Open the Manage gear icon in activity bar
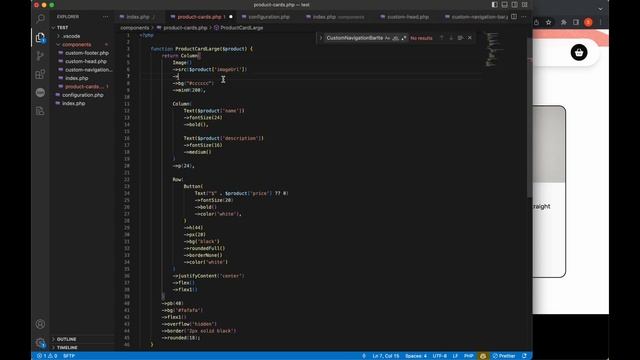Screen dimensions: 640x360 click(x=40, y=343)
